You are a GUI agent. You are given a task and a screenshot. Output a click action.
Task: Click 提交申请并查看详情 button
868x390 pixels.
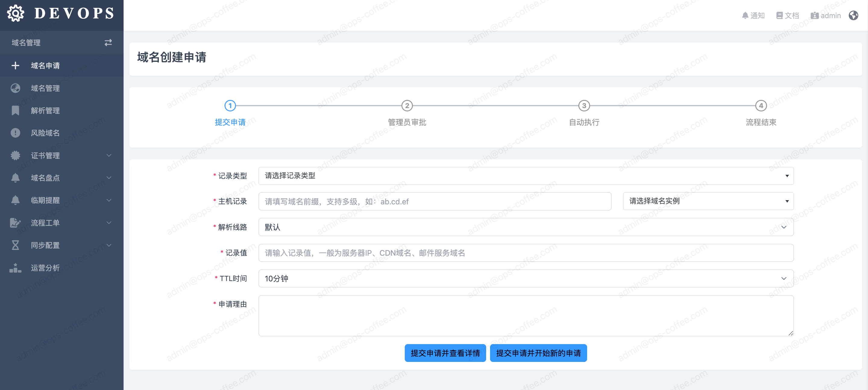[x=445, y=353]
